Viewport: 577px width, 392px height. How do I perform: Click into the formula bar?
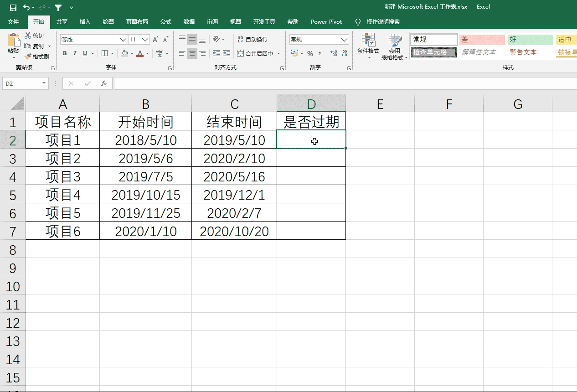click(345, 83)
